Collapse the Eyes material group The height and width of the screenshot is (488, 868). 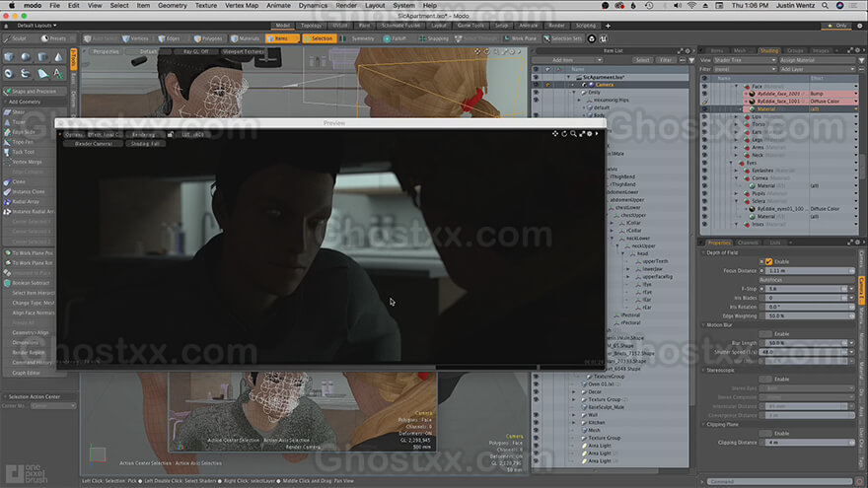click(x=731, y=164)
